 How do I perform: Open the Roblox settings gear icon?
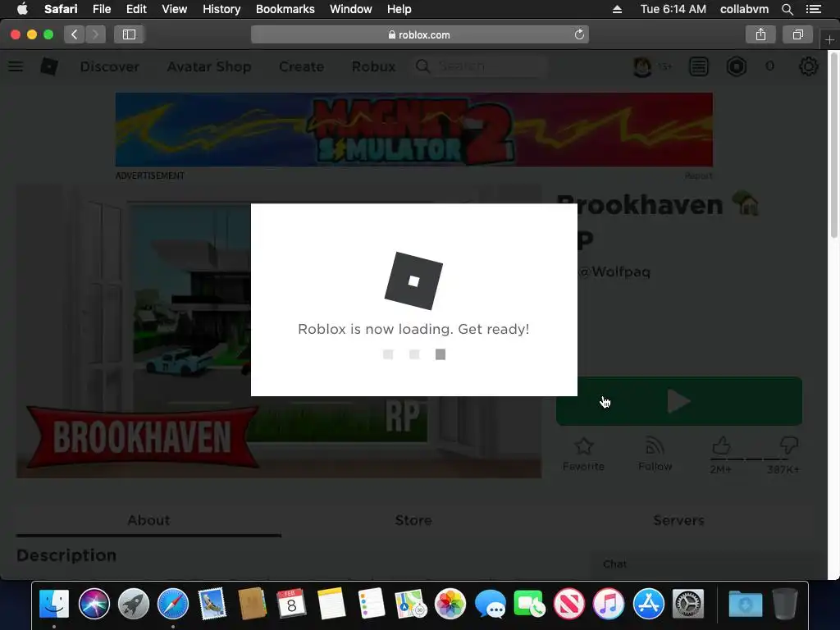point(808,66)
